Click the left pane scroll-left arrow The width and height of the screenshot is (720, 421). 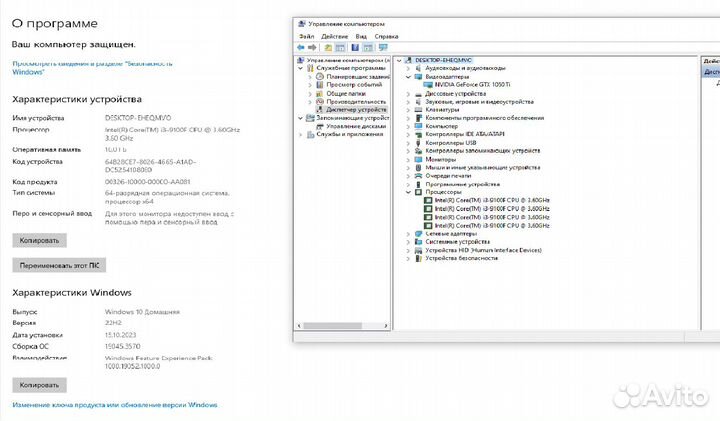point(299,326)
